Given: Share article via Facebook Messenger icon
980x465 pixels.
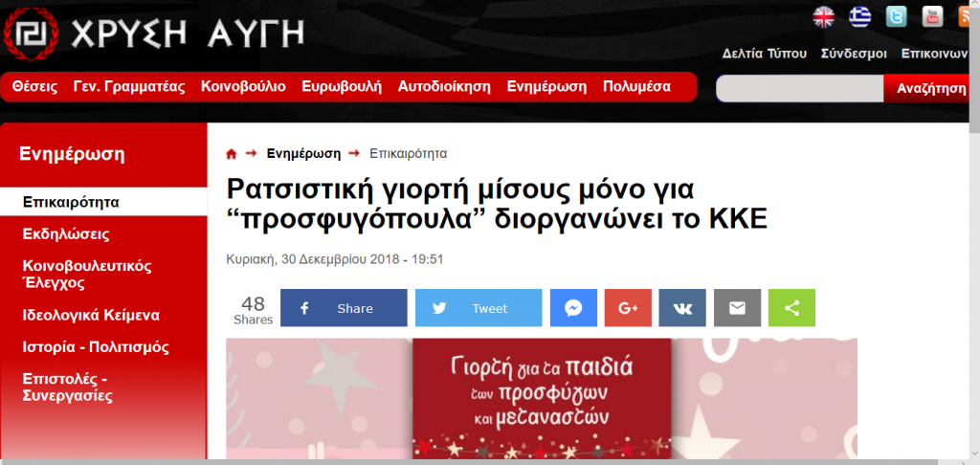Looking at the screenshot, I should [573, 307].
